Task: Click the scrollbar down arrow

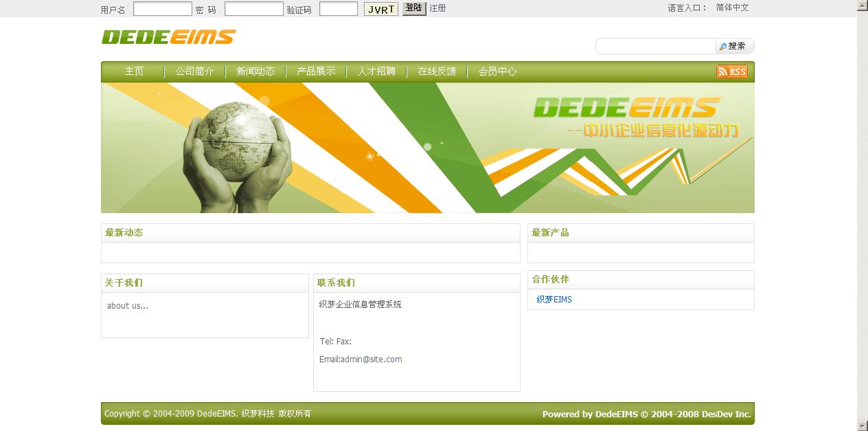Action: click(x=863, y=426)
